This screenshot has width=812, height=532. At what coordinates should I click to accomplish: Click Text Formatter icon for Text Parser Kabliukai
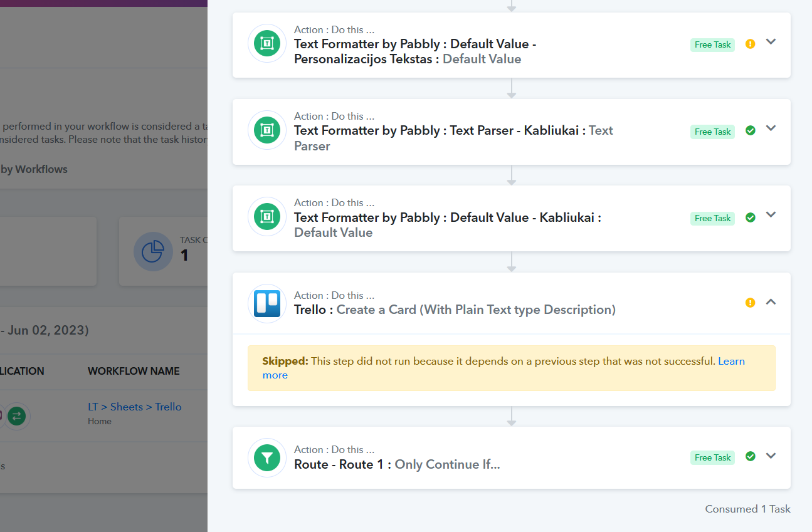(x=267, y=130)
